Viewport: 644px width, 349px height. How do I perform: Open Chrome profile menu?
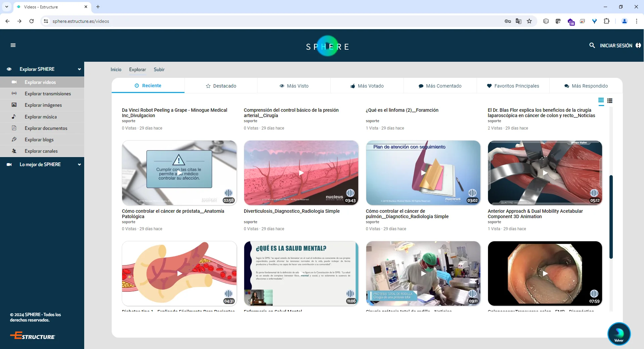point(624,21)
